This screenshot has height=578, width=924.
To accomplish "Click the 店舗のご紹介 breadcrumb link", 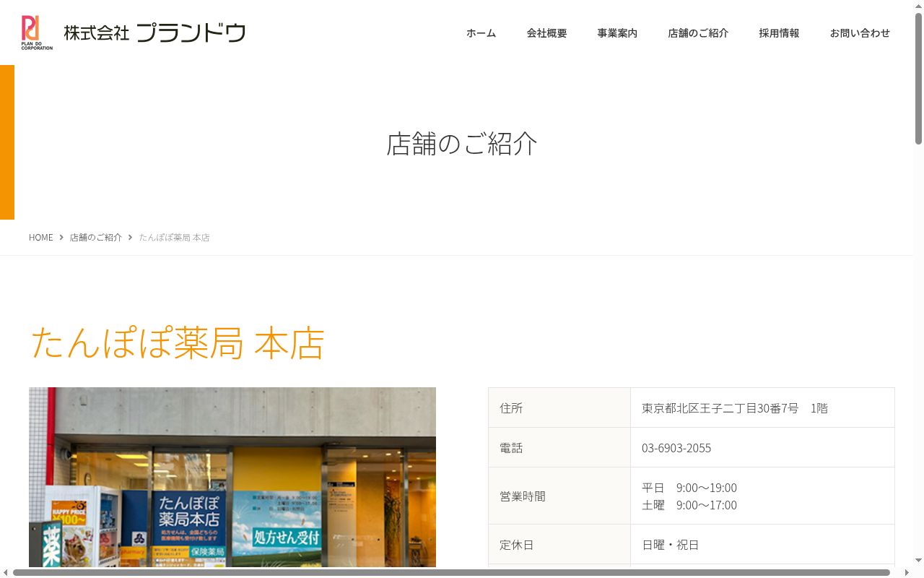I will click(x=96, y=238).
